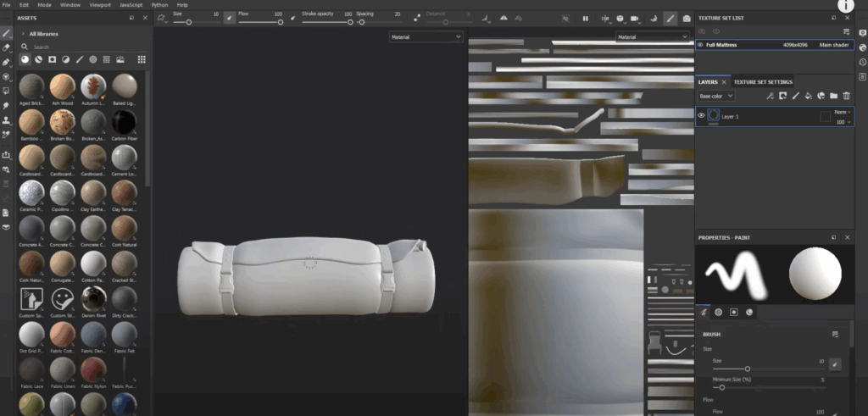Image resolution: width=868 pixels, height=416 pixels.
Task: Open the History side panel icon
Action: tap(862, 62)
